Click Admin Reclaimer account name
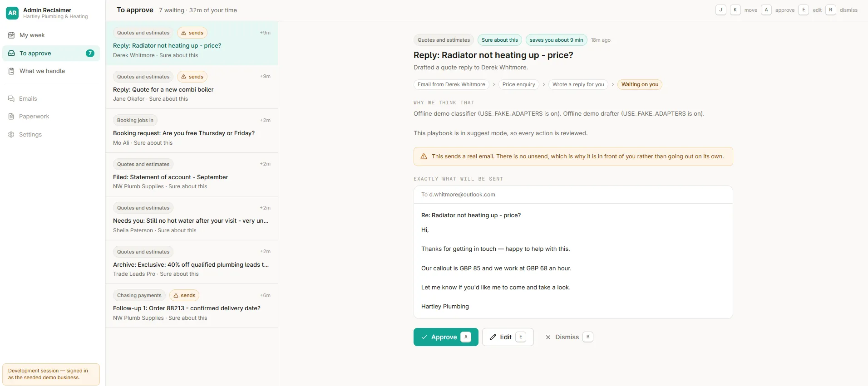The image size is (868, 386). pyautogui.click(x=47, y=10)
